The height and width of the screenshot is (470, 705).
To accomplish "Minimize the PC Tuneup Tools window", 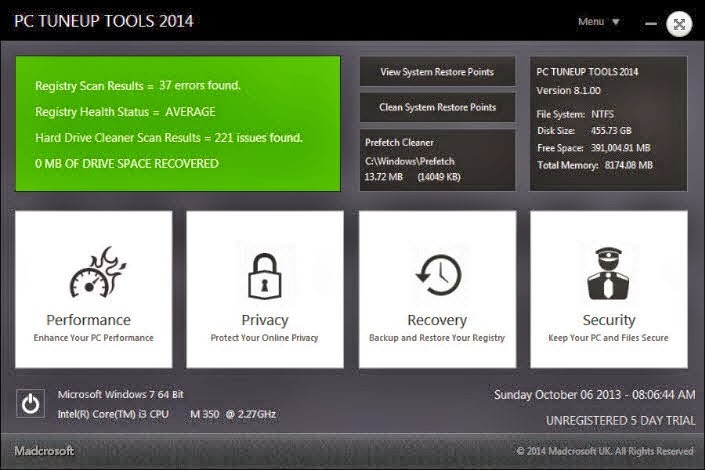I will tap(651, 23).
